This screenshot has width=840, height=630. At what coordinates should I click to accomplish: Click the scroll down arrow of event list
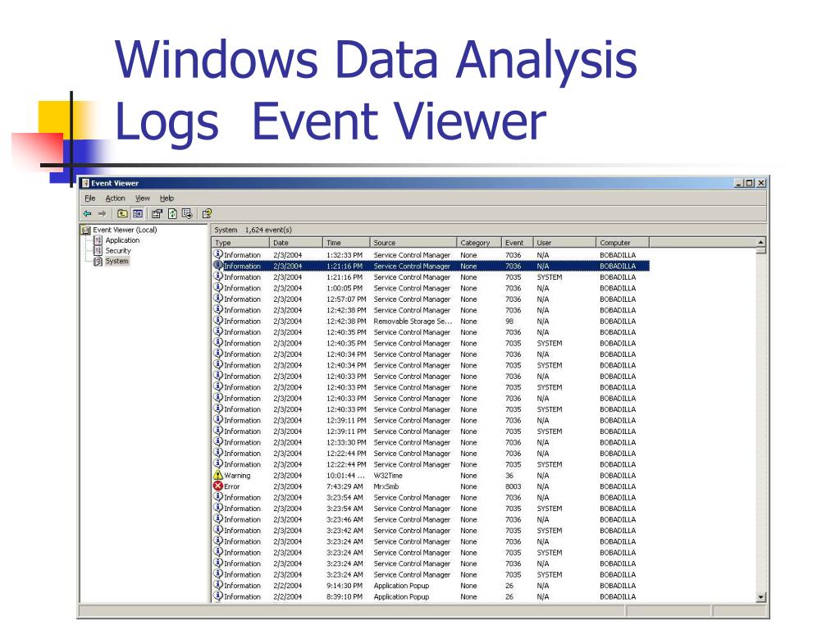pos(760,597)
